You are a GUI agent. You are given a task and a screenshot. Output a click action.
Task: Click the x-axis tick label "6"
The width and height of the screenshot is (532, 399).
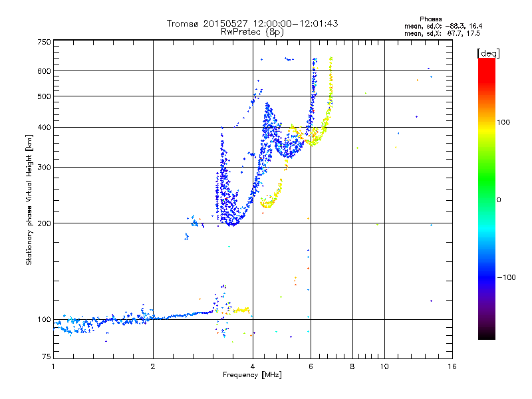[x=311, y=366]
